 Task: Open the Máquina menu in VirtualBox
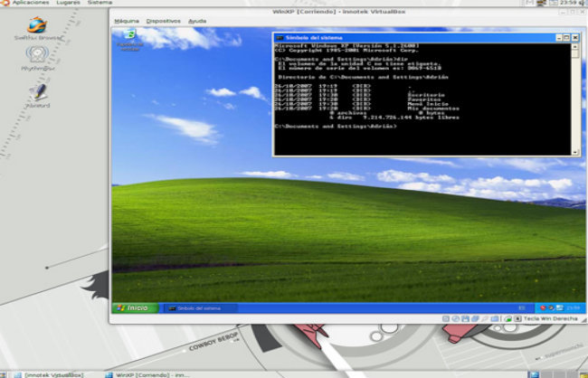pyautogui.click(x=127, y=20)
